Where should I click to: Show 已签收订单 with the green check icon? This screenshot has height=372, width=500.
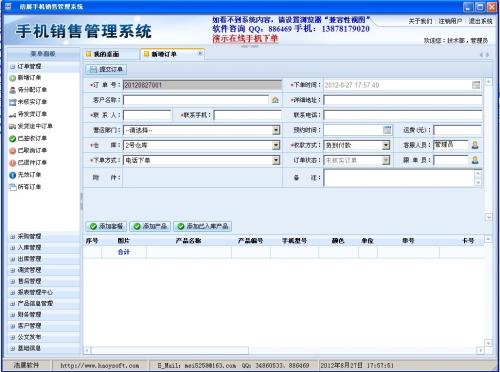click(x=28, y=138)
